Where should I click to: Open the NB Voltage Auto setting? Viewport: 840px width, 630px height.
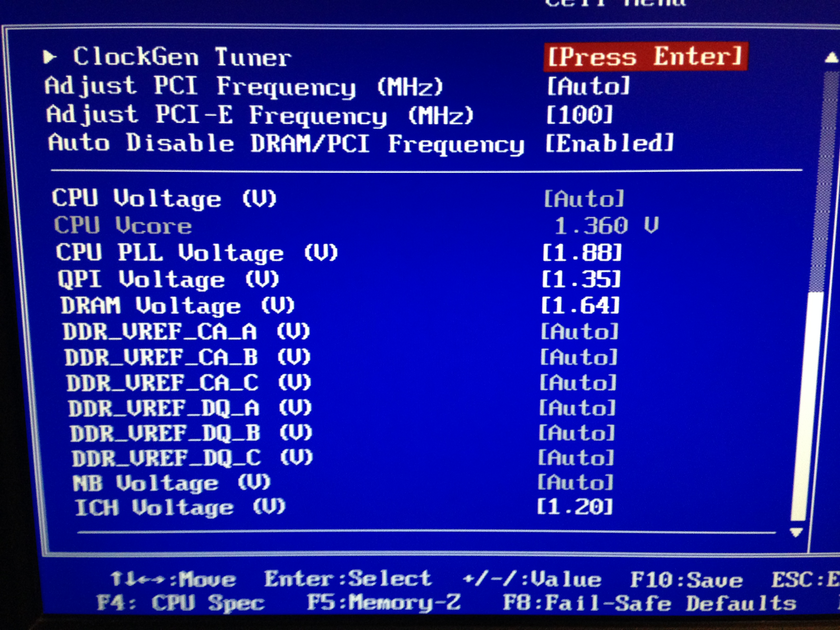pyautogui.click(x=575, y=482)
